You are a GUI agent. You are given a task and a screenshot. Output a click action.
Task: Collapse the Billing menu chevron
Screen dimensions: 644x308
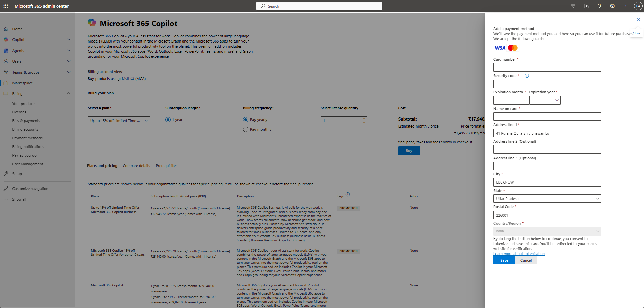point(69,94)
